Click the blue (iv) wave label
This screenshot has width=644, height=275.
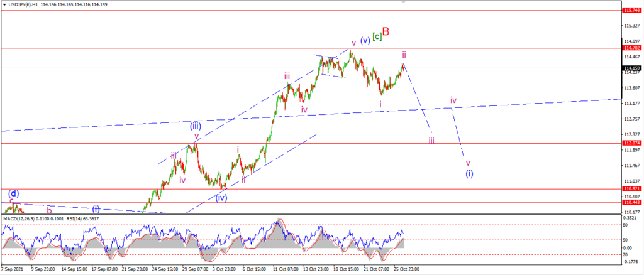point(222,198)
